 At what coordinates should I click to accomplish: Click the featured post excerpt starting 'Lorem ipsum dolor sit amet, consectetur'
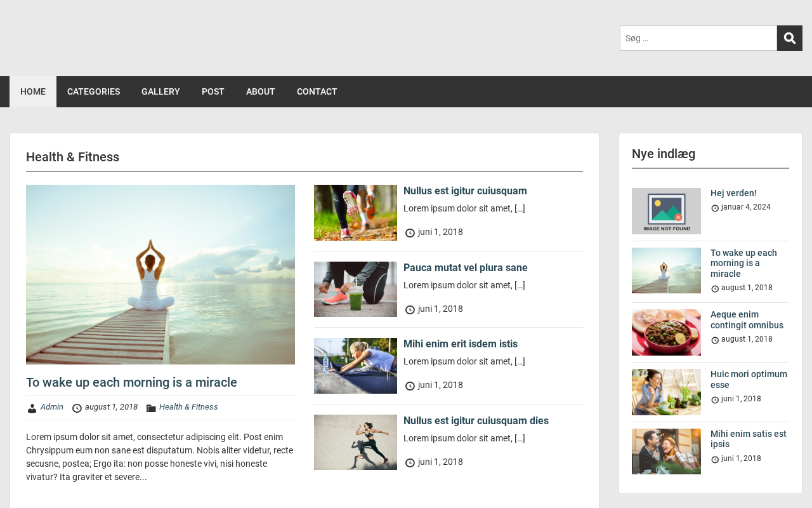[x=160, y=457]
